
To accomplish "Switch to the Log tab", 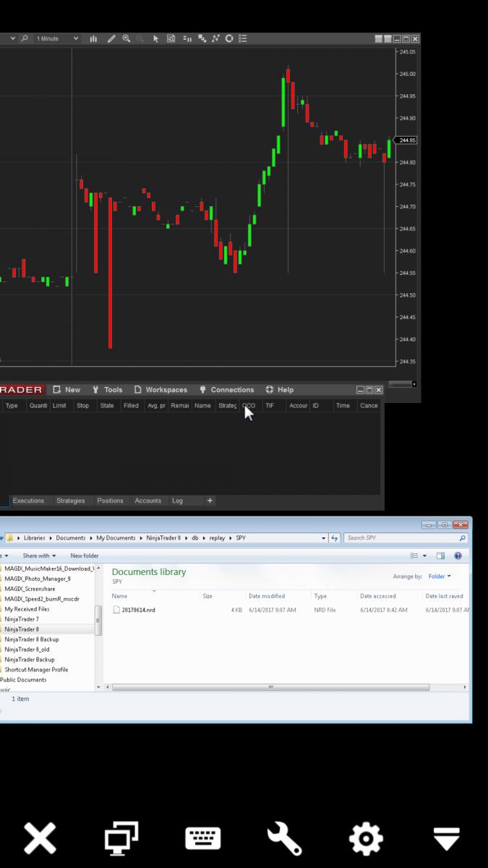I will coord(177,501).
